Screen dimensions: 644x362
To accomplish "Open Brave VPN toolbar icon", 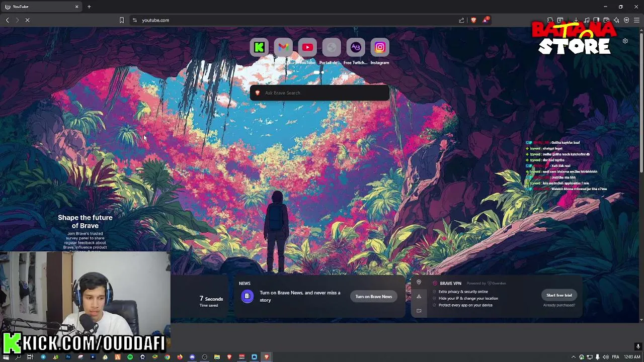I will point(626,20).
